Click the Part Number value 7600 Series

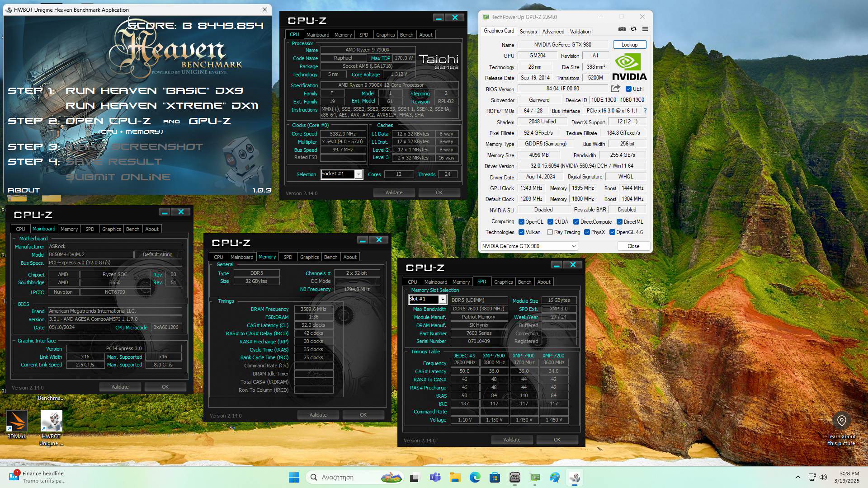pos(479,333)
